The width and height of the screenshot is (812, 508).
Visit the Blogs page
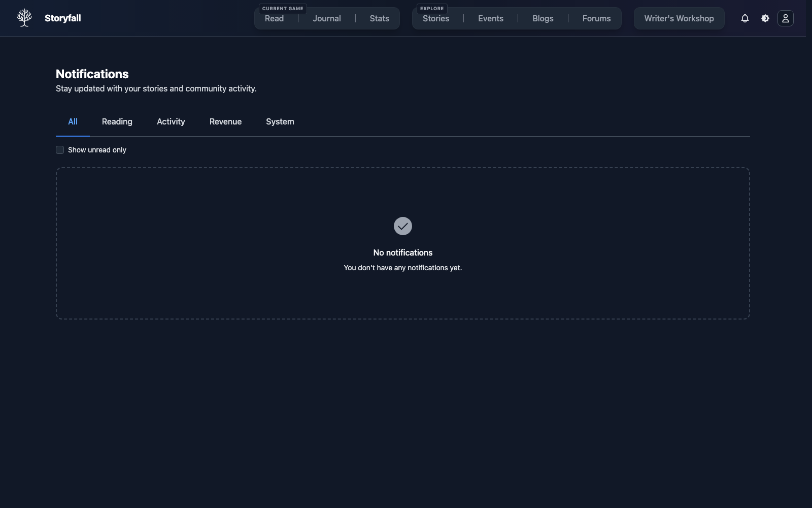543,18
